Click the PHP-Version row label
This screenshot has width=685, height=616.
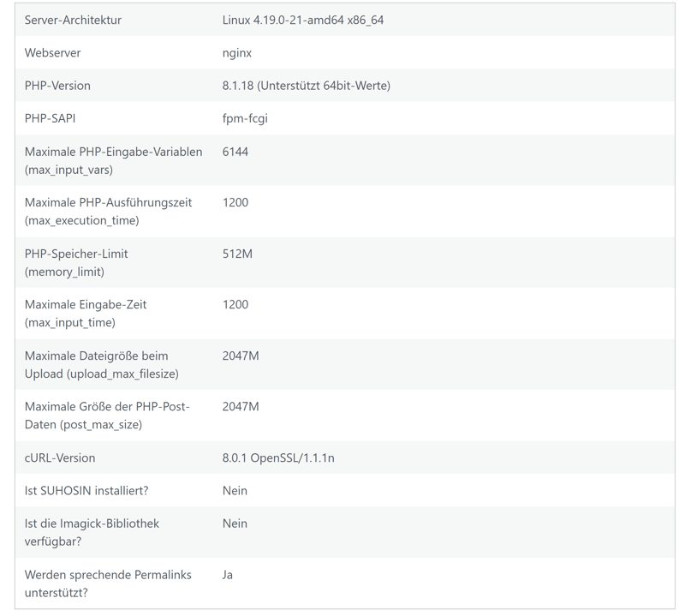[57, 86]
